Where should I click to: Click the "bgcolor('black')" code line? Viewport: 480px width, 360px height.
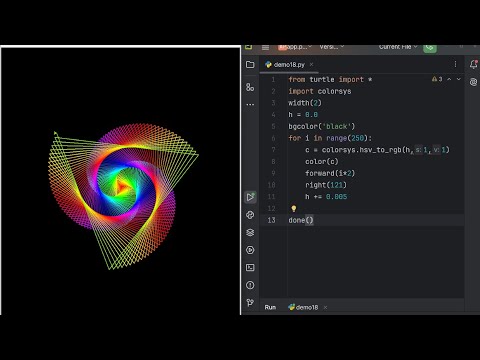click(322, 126)
